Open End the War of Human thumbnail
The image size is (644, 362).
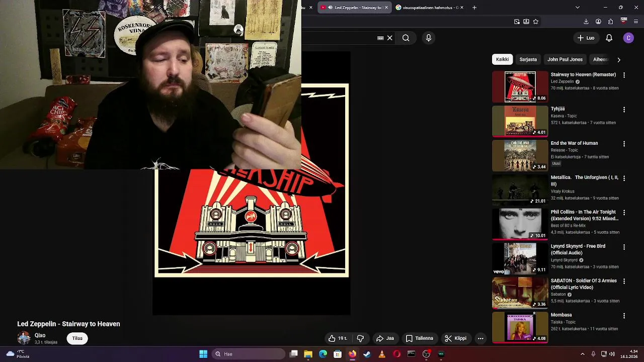[x=520, y=155]
